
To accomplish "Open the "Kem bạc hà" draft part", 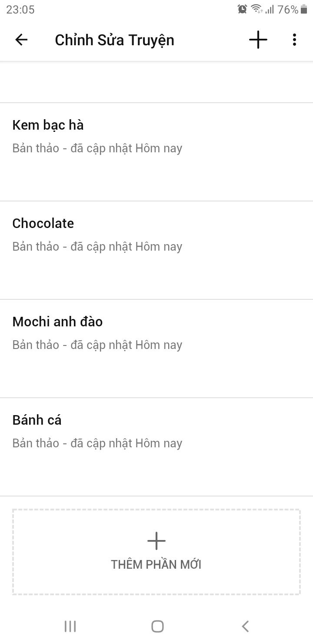I will click(48, 125).
